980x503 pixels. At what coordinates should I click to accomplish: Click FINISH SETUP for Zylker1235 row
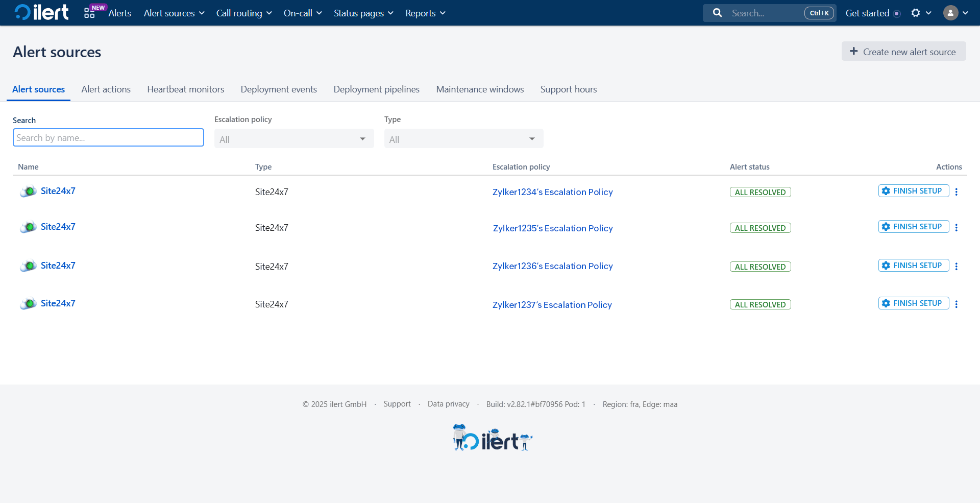click(913, 227)
